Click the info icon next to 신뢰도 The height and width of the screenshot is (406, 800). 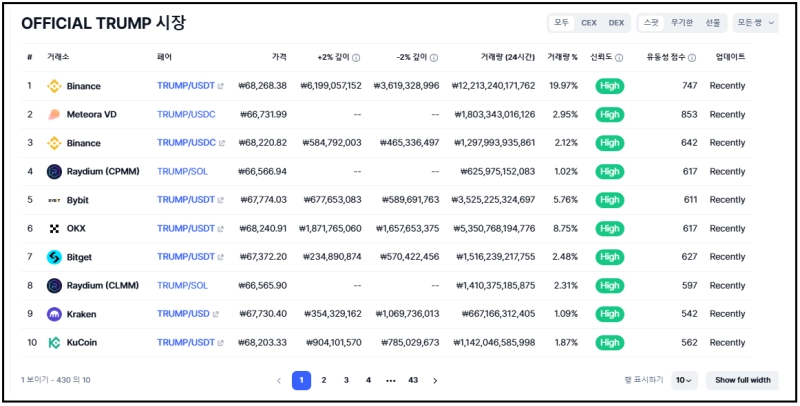[x=619, y=58]
